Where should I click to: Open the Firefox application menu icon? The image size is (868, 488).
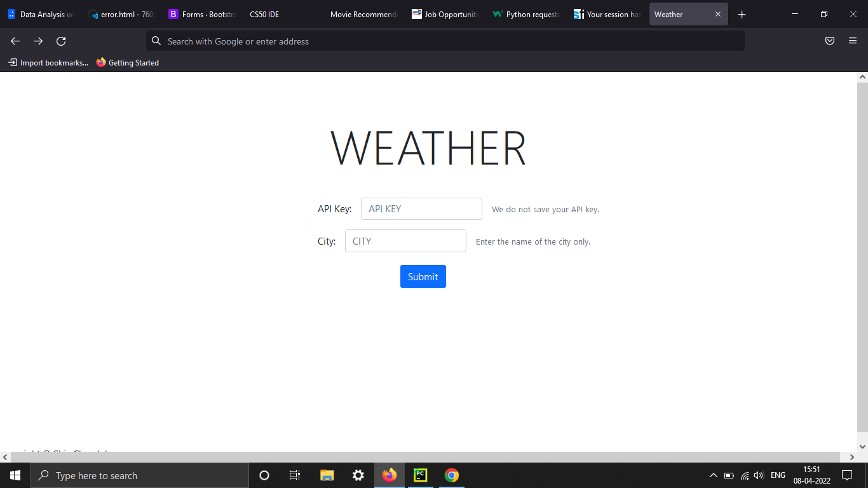point(852,41)
